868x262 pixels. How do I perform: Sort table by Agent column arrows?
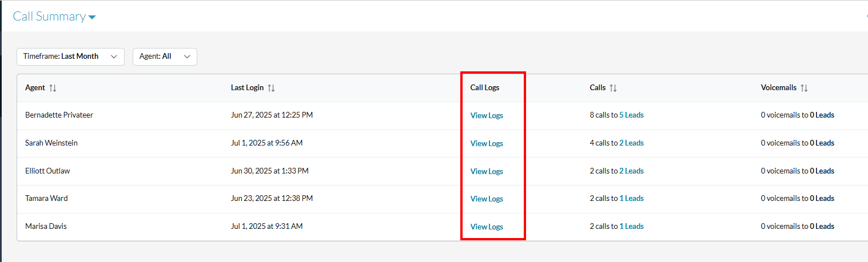pos(53,88)
